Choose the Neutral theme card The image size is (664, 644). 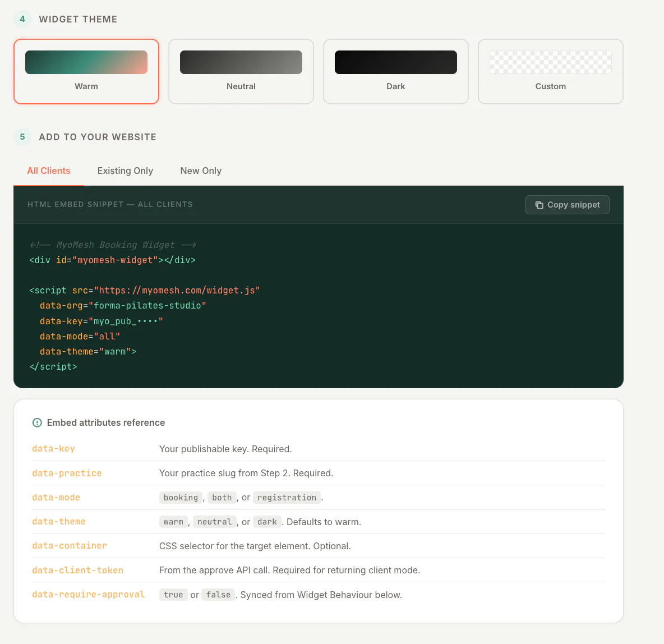241,72
